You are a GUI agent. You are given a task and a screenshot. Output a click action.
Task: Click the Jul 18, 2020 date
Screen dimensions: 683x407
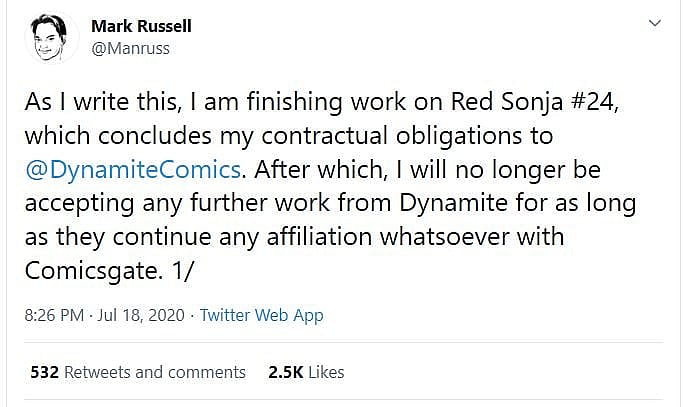(x=147, y=315)
